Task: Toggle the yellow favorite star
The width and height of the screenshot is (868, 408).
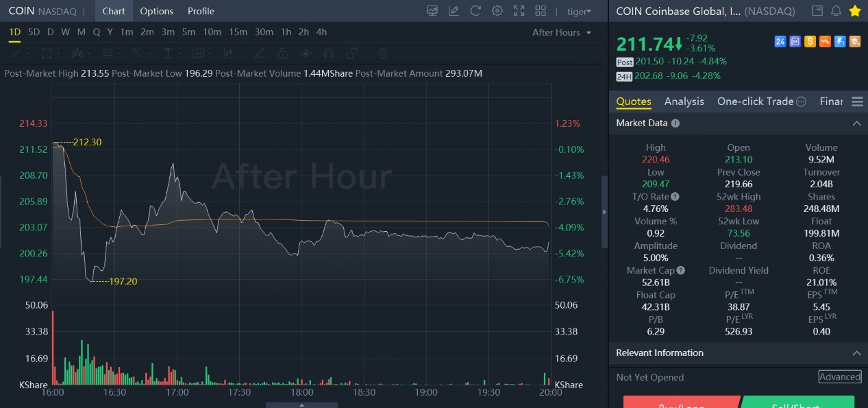Action: [x=855, y=11]
